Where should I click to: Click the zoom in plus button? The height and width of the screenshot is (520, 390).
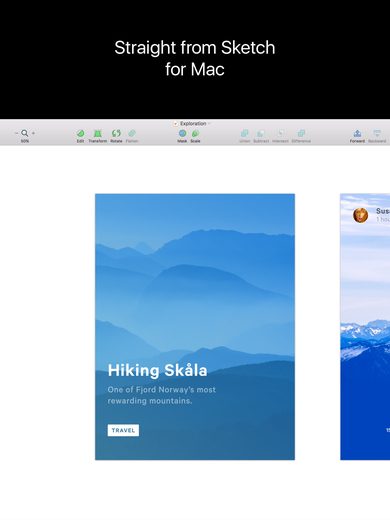33,133
